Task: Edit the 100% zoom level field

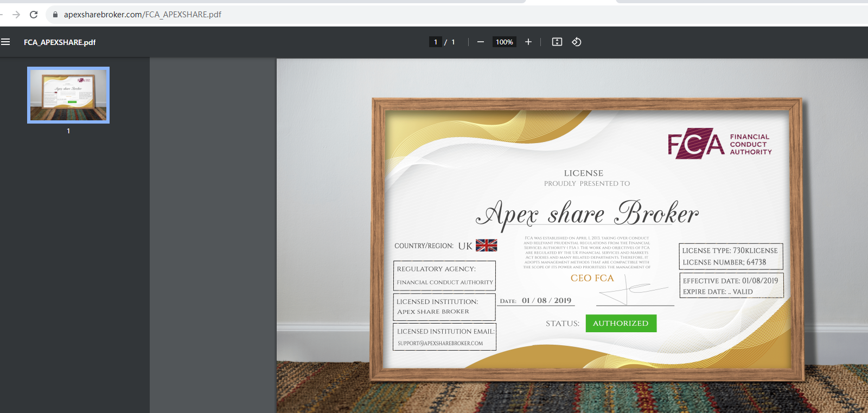Action: point(505,42)
